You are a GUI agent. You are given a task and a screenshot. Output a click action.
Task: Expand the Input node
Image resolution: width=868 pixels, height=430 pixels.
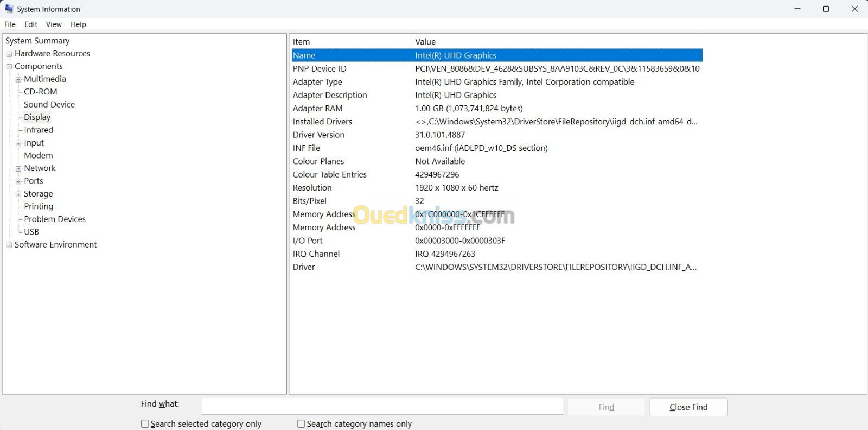18,143
